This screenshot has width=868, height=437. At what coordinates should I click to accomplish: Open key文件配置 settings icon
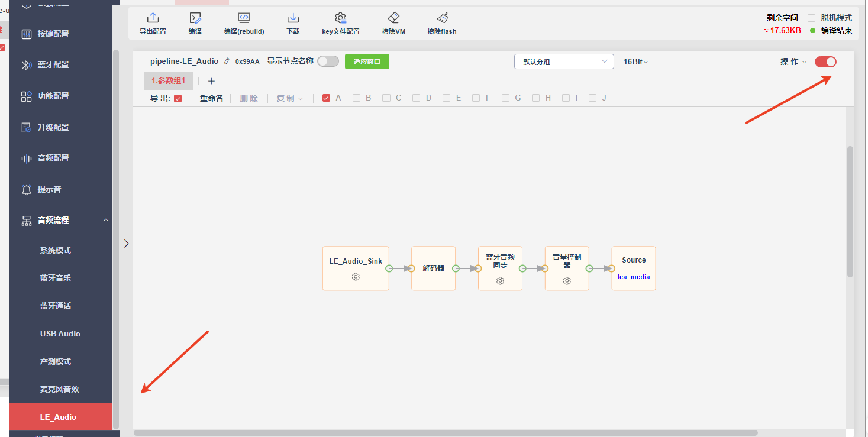pyautogui.click(x=340, y=18)
